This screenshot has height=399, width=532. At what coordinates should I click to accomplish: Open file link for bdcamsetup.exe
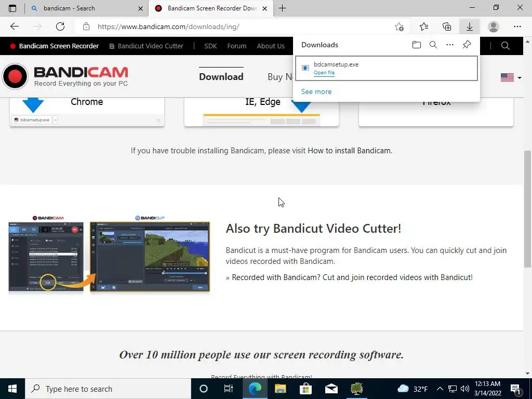(x=324, y=73)
